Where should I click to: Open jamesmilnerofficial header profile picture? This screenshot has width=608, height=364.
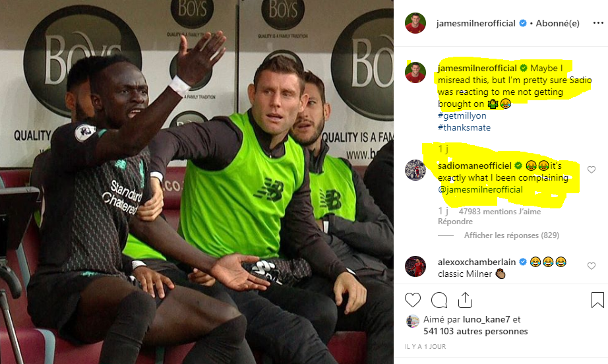[415, 23]
